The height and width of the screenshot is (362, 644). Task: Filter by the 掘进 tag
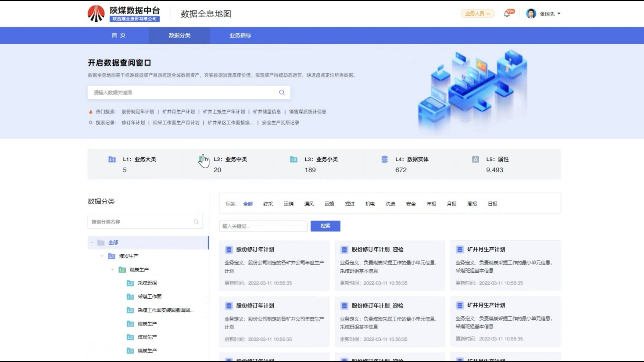350,204
